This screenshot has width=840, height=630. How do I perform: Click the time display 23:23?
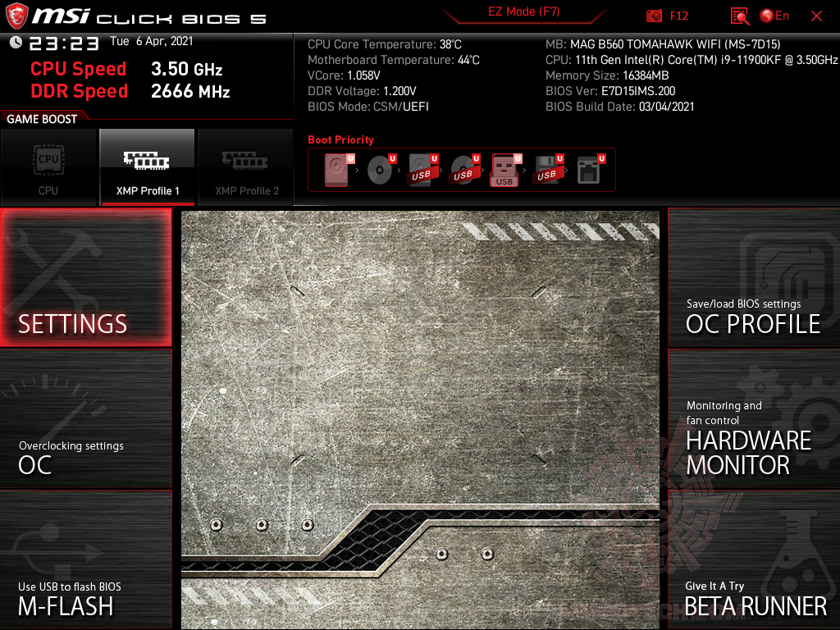coord(64,43)
